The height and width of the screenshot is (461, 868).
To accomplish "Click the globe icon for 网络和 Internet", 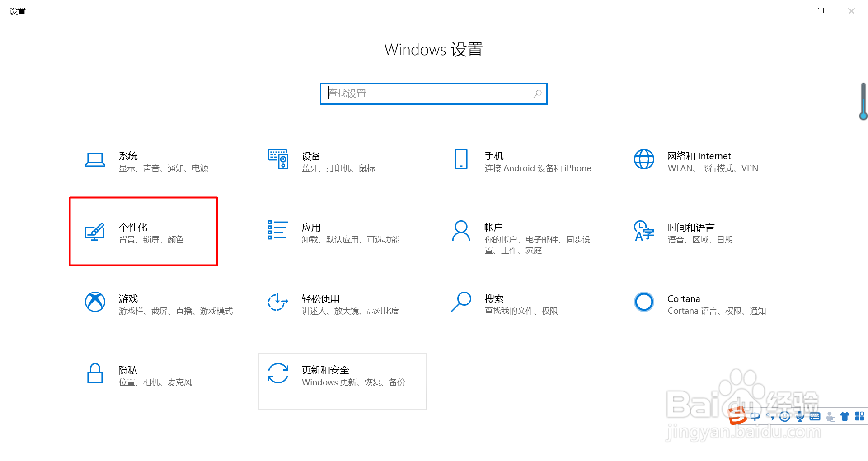I will tap(643, 159).
